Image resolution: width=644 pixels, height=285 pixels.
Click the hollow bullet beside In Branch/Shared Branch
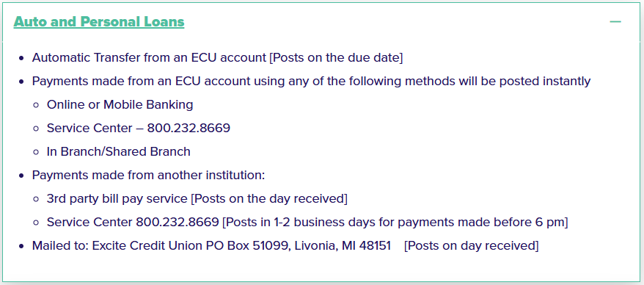click(x=36, y=152)
